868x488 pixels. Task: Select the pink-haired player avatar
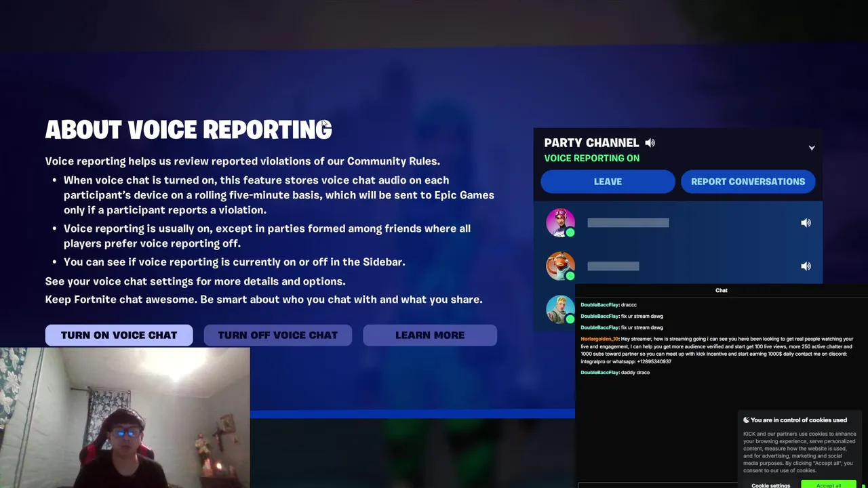point(561,223)
